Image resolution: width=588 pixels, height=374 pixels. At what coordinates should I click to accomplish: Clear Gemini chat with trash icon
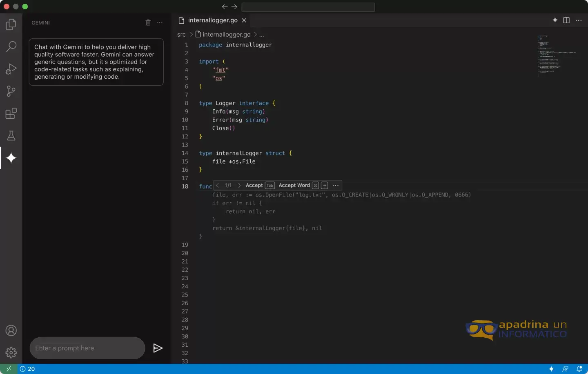(148, 22)
